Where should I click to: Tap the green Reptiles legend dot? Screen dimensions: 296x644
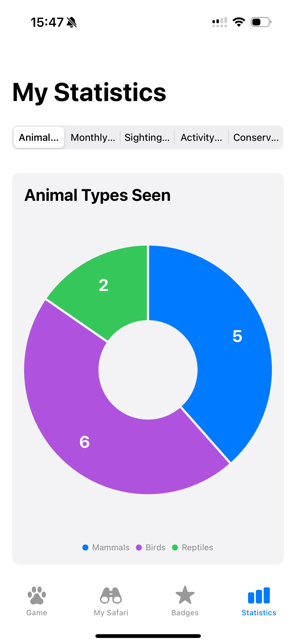(175, 547)
